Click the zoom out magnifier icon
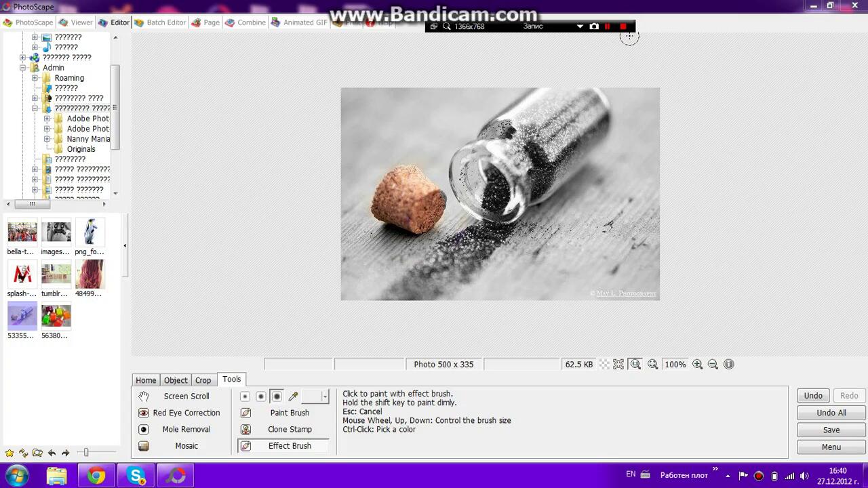This screenshot has width=868, height=488. [x=713, y=365]
